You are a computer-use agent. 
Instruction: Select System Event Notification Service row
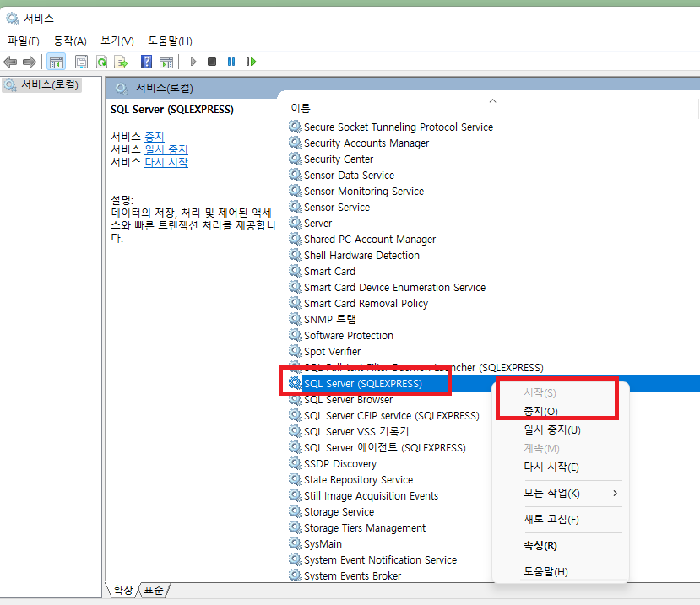[380, 560]
